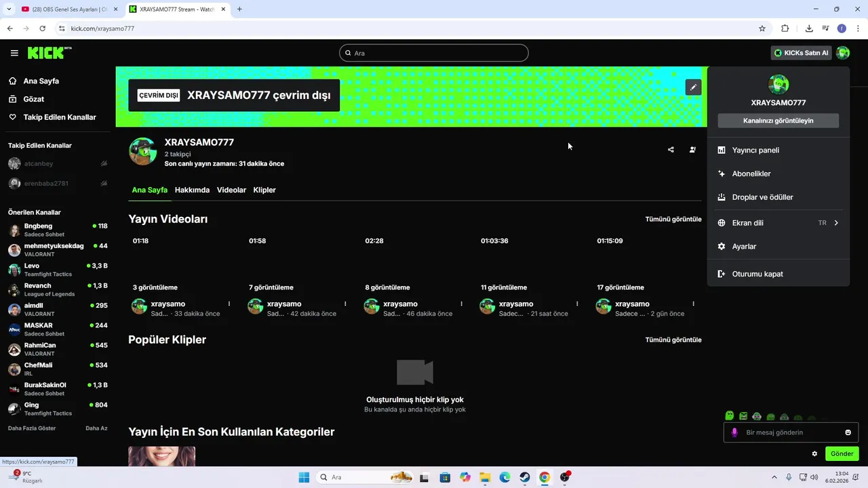Open recommended channel mehmetyuksekdag

coord(58,249)
